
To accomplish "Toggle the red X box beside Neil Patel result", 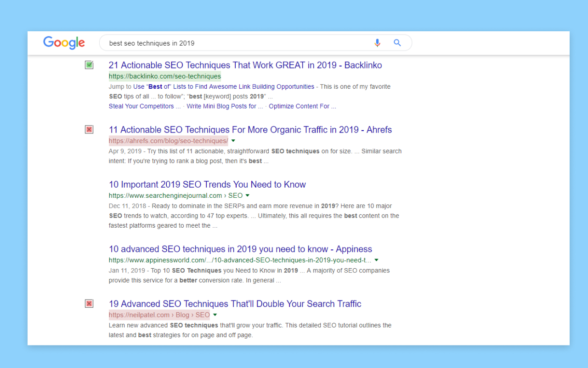I will [89, 304].
